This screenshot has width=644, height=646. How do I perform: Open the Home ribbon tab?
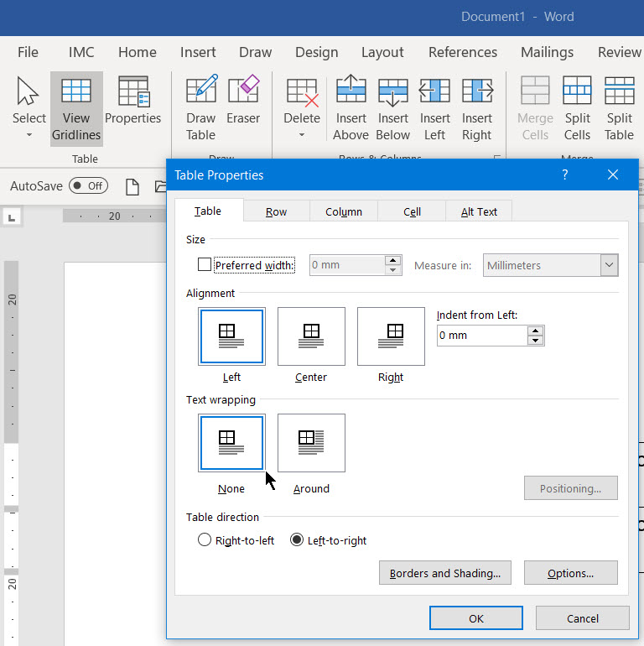[138, 52]
